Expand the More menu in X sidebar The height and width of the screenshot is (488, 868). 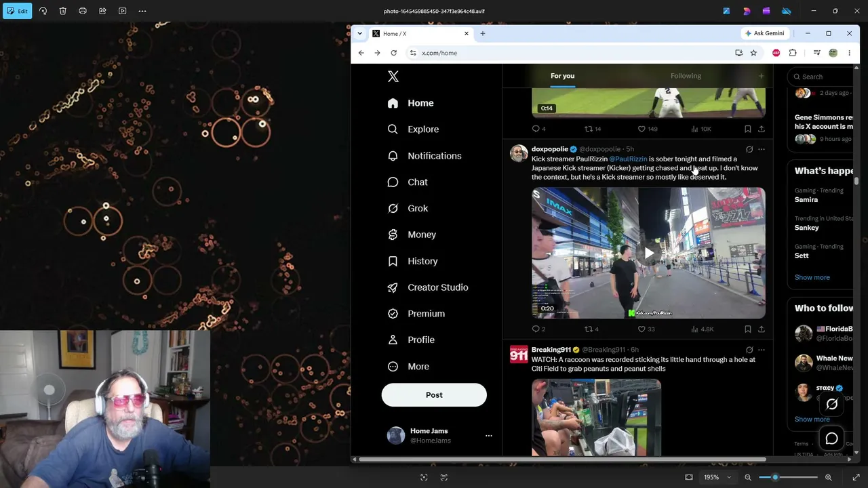pos(408,366)
